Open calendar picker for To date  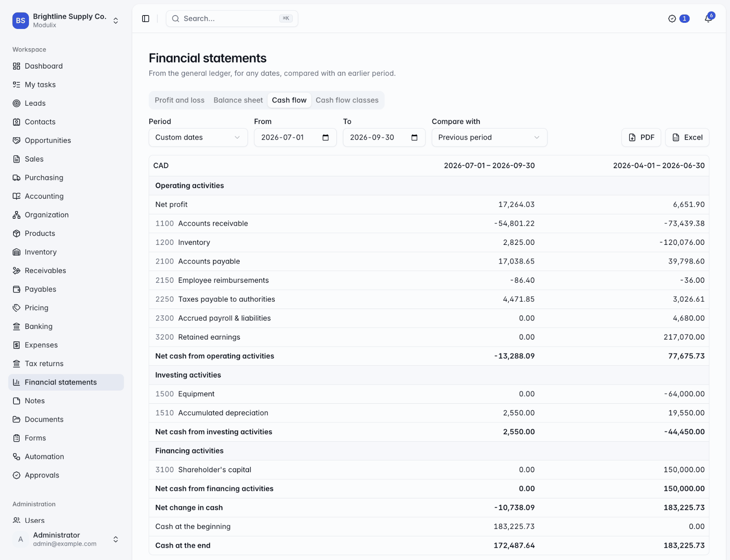[x=414, y=138]
